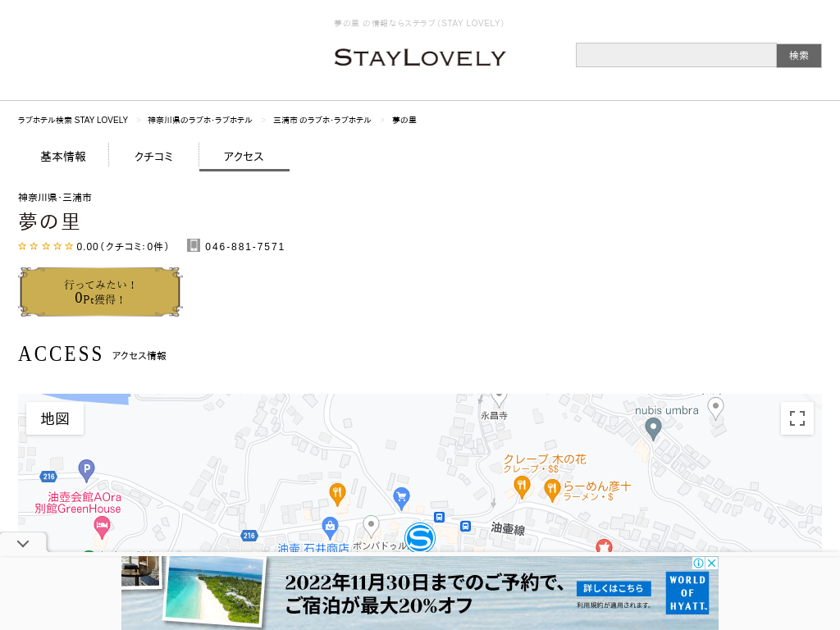Click the shopping cart store marker
This screenshot has height=630, width=840.
[401, 498]
